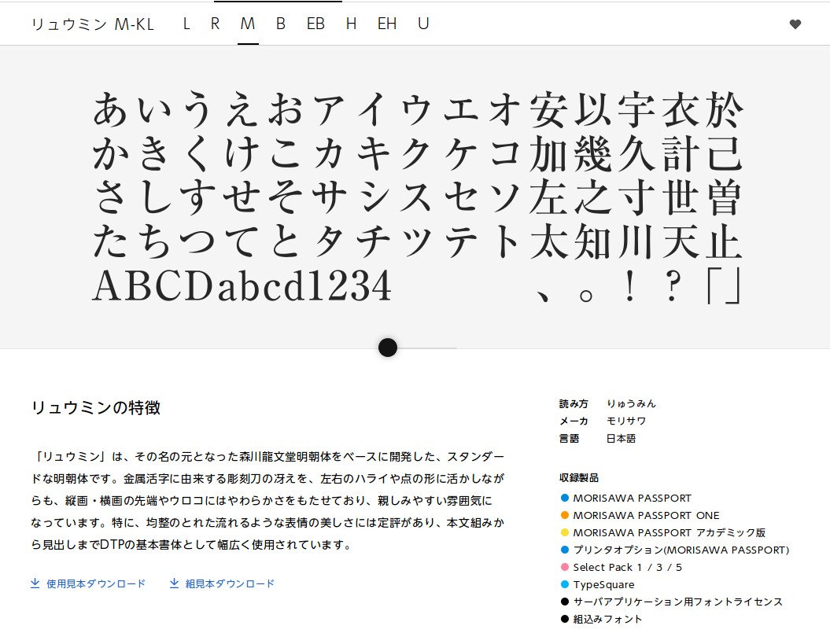Open 使用見本ダウンロード link
This screenshot has width=830, height=644.
click(x=96, y=583)
